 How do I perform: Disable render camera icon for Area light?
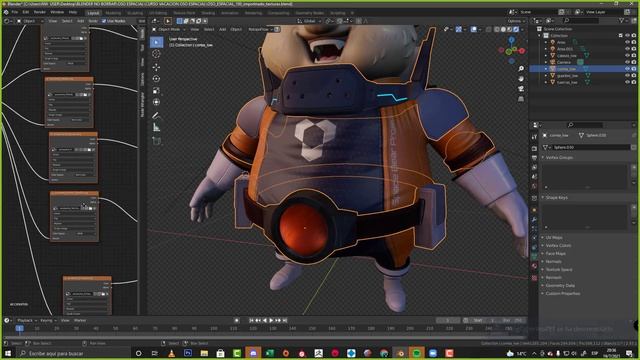[634, 42]
